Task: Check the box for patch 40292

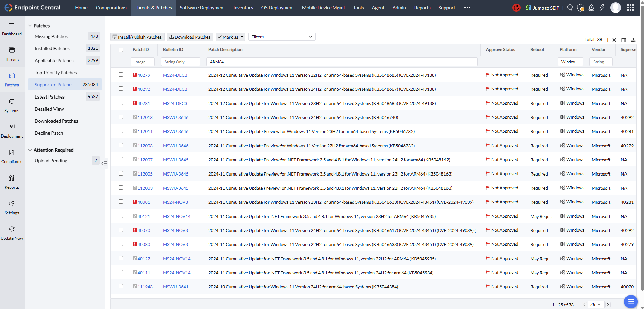Action: (x=121, y=89)
